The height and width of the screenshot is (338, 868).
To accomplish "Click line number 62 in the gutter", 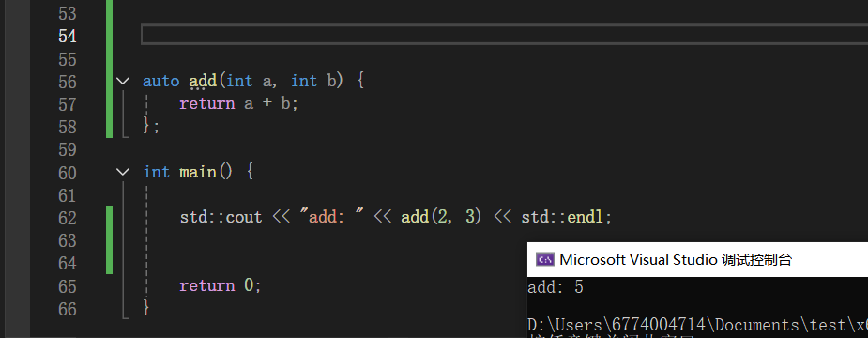I will (67, 219).
